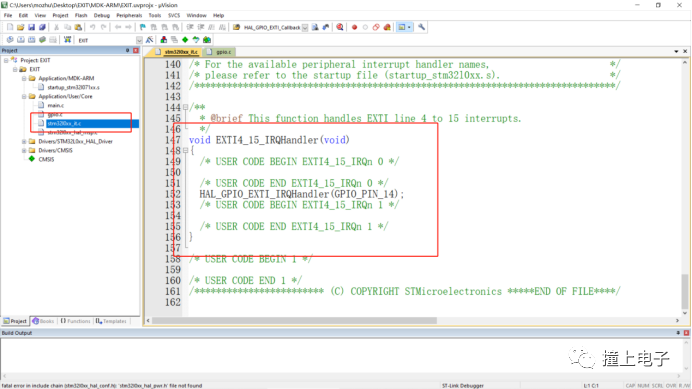Viewport: 692px width, 389px height.
Task: Download to flash with the LOAD icon
Action: [x=67, y=40]
